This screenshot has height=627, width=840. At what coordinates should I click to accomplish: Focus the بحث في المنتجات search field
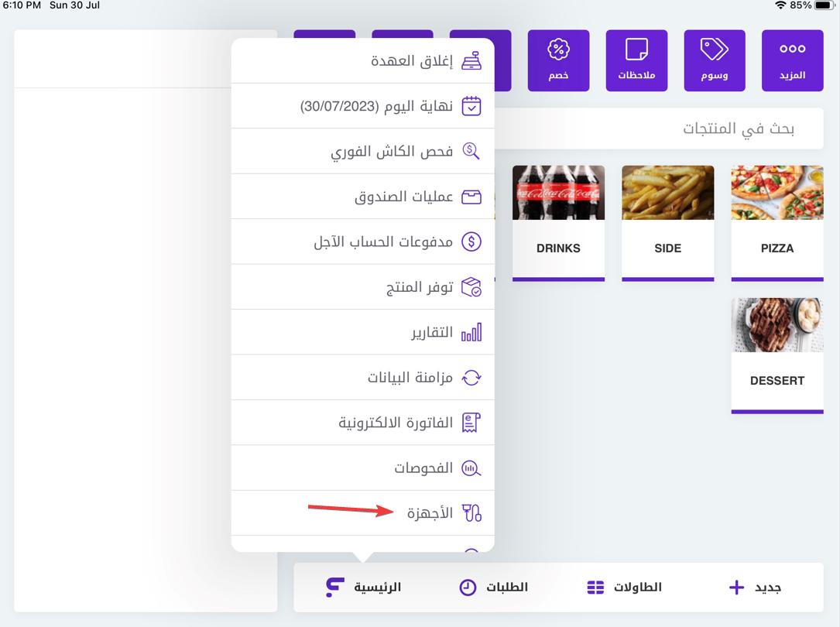click(x=658, y=128)
